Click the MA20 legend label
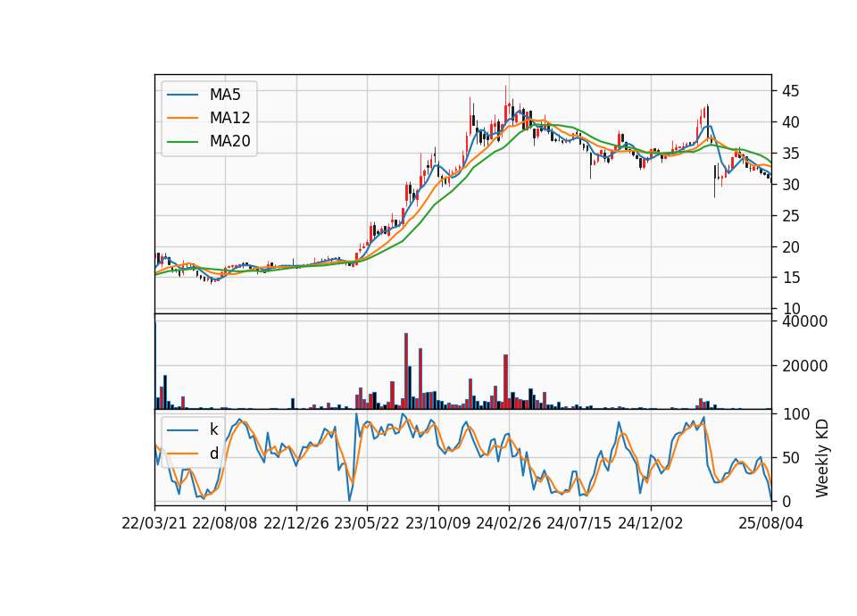Image resolution: width=857 pixels, height=616 pixels. [x=229, y=141]
